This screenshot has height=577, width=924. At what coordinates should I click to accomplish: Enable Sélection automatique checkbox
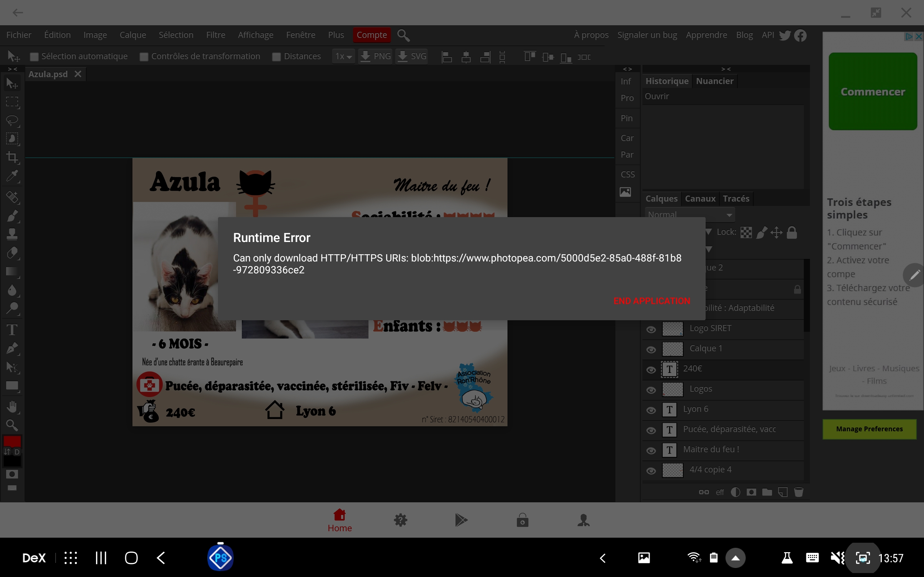point(34,57)
